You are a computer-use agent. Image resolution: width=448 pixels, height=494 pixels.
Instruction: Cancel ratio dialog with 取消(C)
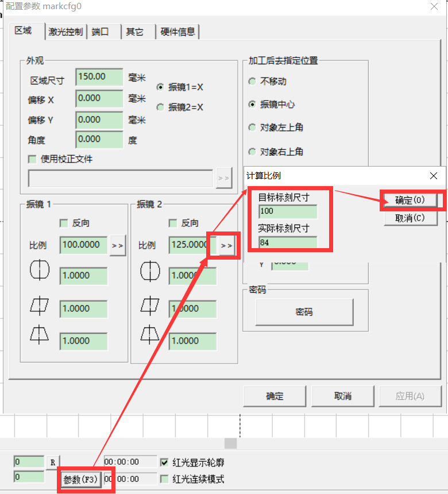click(x=410, y=218)
